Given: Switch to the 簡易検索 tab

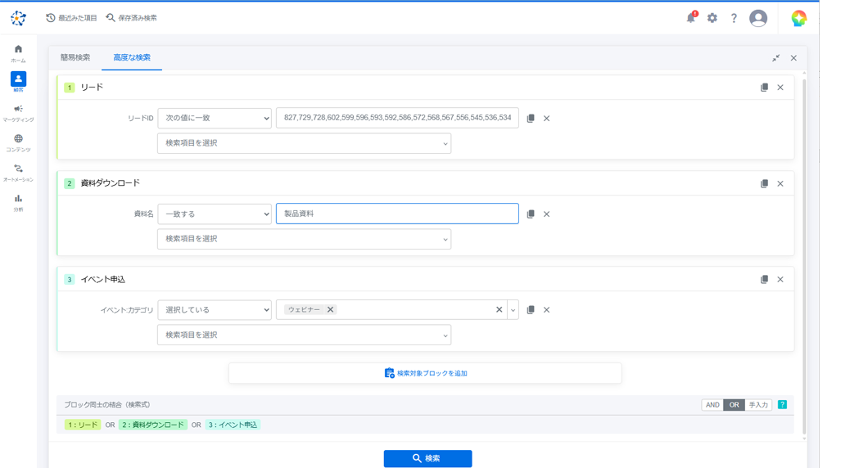Looking at the screenshot, I should 75,58.
